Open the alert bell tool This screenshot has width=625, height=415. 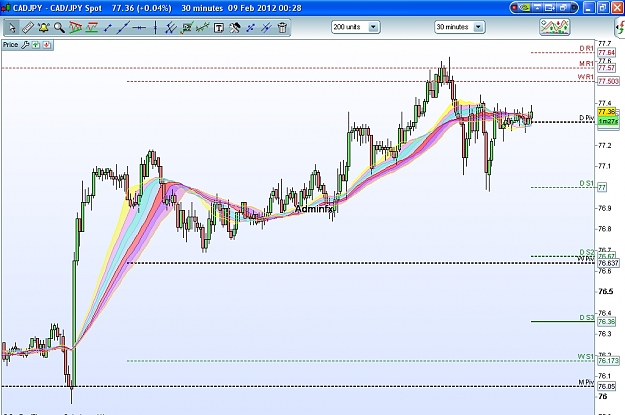coord(43,28)
